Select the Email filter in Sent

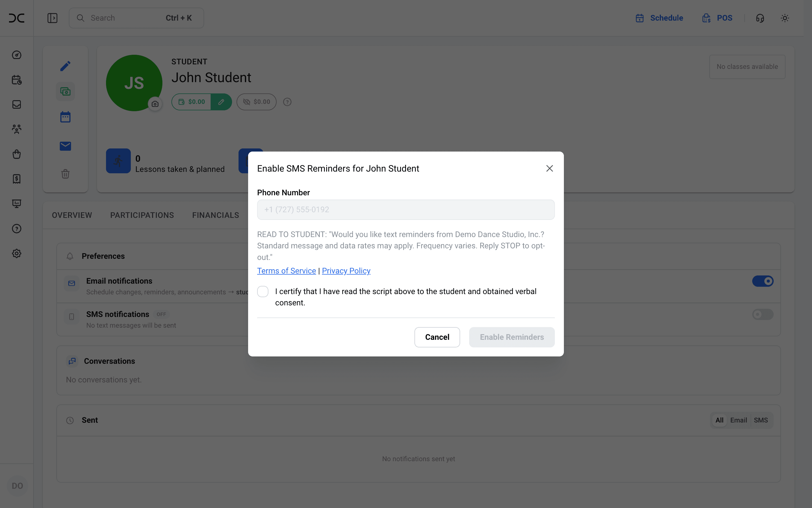click(738, 420)
